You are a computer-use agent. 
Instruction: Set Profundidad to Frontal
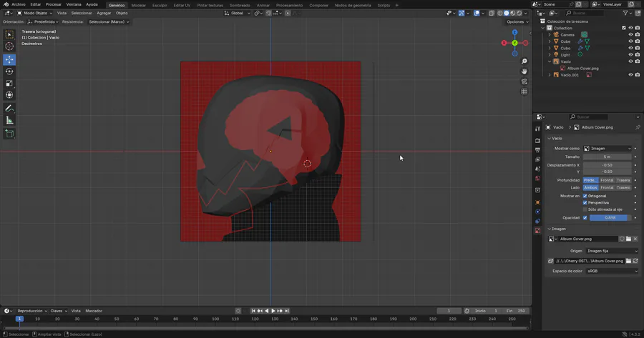pos(607,180)
